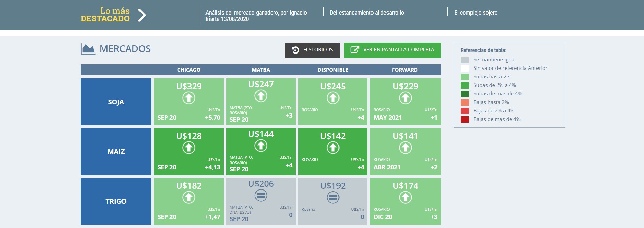Click Ver en pantalla completa button
Image resolution: width=644 pixels, height=228 pixels.
pos(392,50)
